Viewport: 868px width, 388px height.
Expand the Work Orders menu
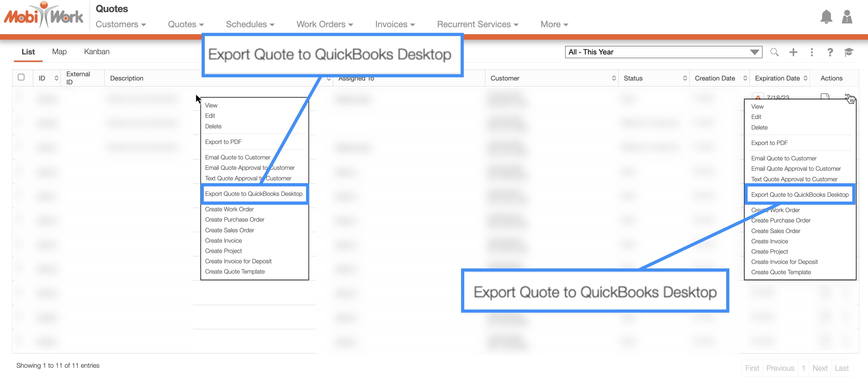tap(325, 24)
